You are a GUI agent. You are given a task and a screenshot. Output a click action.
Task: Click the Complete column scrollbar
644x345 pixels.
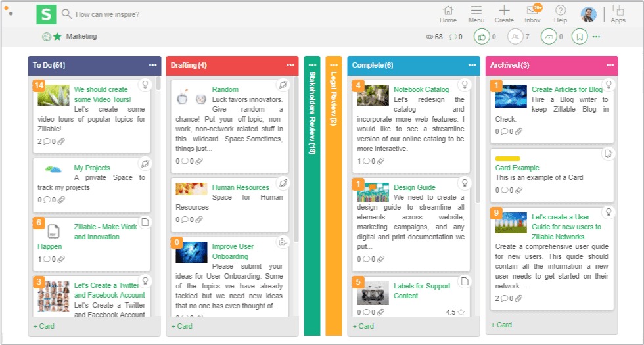[x=478, y=139]
